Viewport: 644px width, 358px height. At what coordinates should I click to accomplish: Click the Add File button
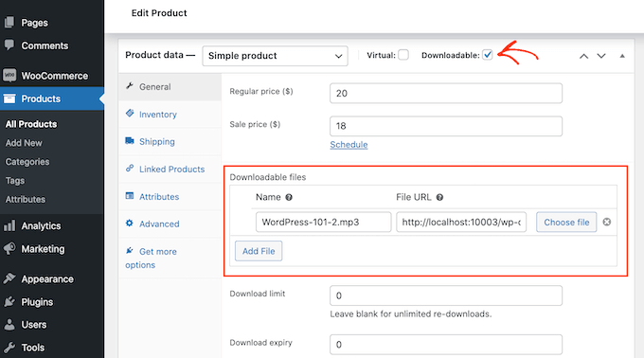click(259, 251)
